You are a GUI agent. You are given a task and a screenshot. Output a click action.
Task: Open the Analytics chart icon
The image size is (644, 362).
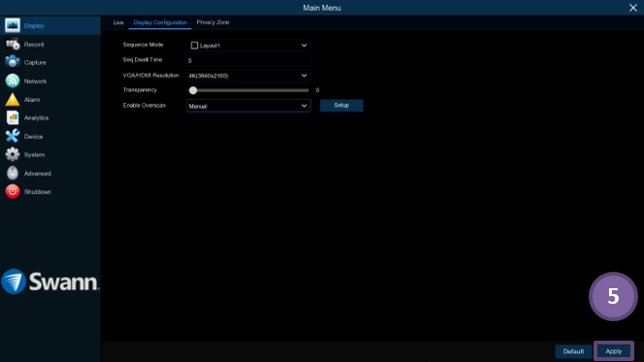point(13,117)
